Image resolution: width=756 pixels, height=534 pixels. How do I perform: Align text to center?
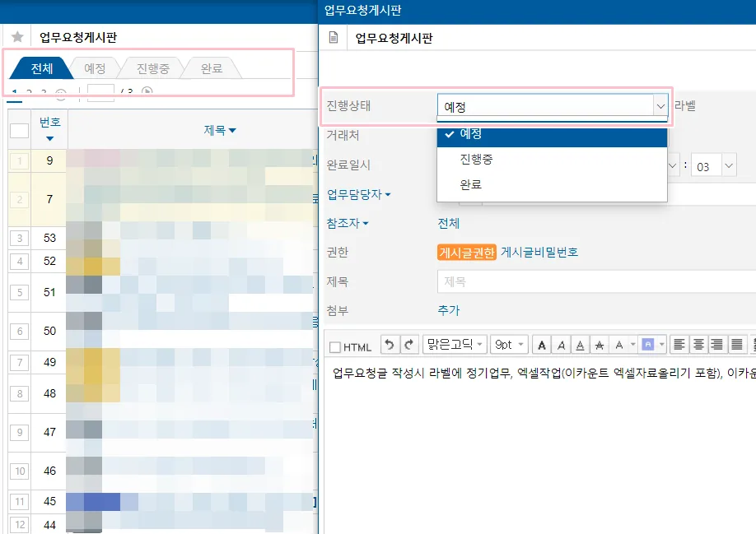pos(698,345)
